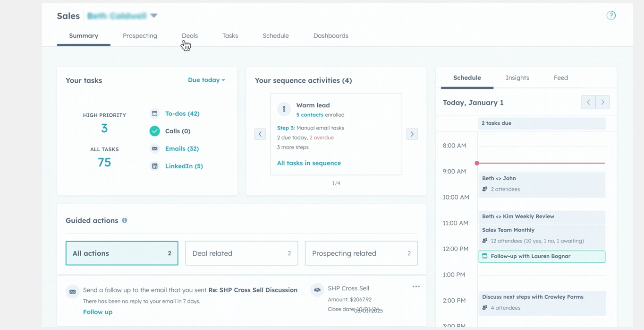Switch to the Deals tab
Viewport: 644px width, 330px height.
190,35
